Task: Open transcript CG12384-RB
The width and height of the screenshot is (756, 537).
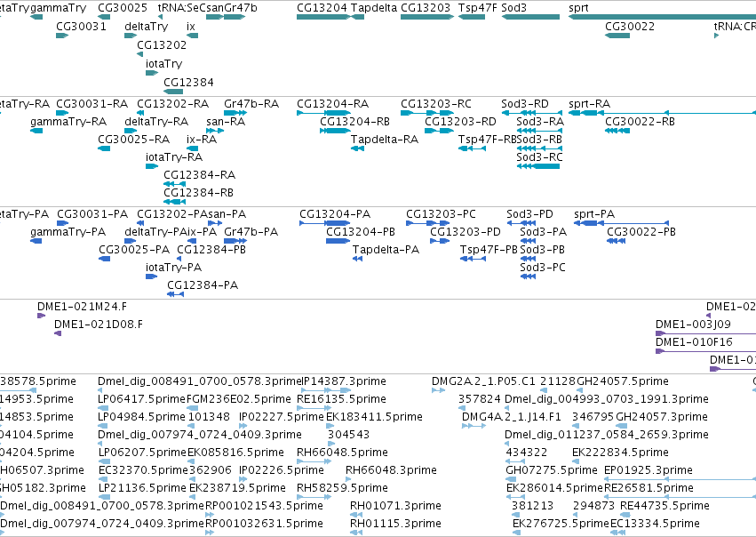Action: (x=198, y=193)
